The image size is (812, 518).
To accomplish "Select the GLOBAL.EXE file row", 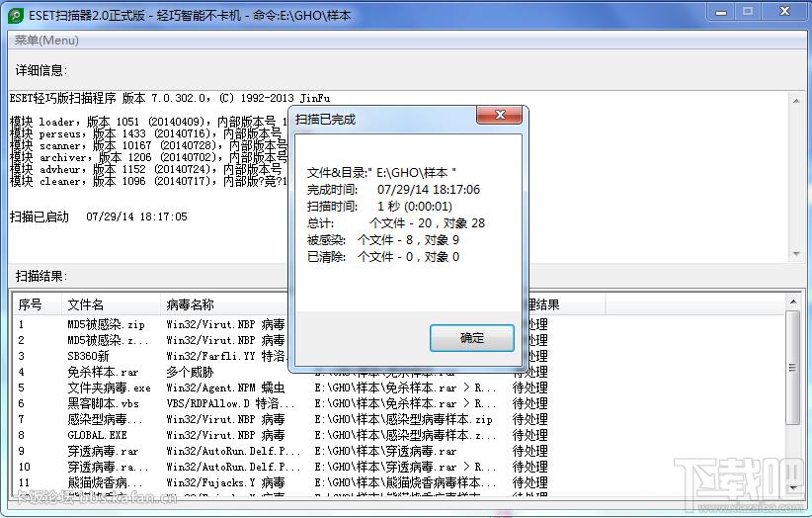I will click(x=98, y=435).
